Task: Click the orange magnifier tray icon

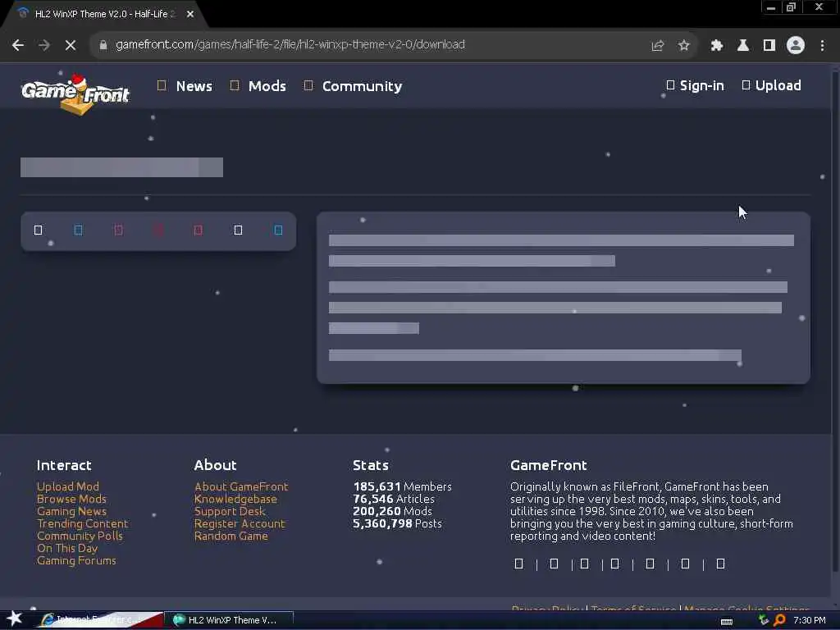Action: 780,620
